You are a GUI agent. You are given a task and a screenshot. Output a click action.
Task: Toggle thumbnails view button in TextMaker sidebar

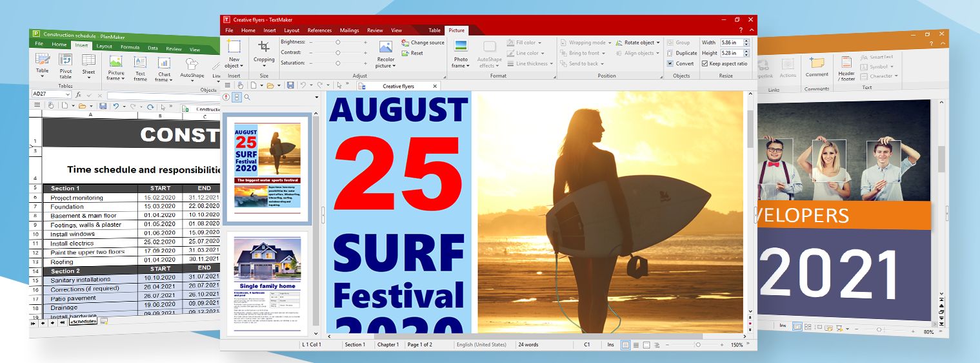pos(237,97)
